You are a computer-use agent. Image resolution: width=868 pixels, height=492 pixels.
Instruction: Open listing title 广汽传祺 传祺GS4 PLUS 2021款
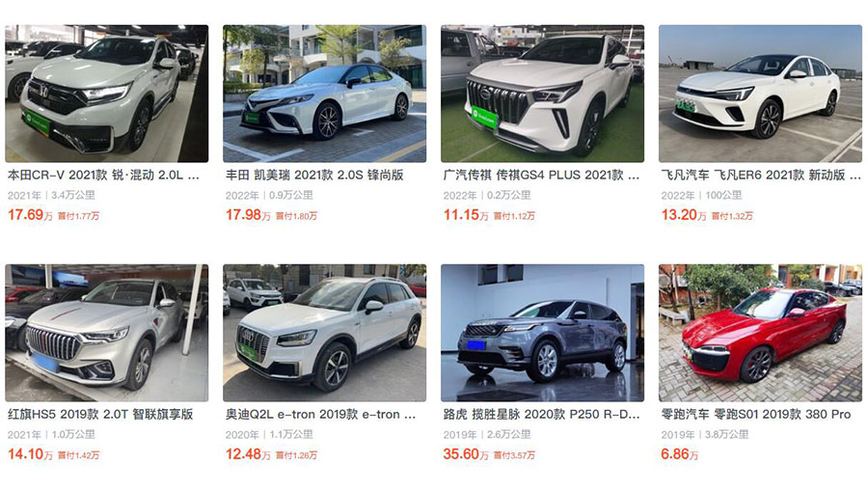click(x=541, y=176)
